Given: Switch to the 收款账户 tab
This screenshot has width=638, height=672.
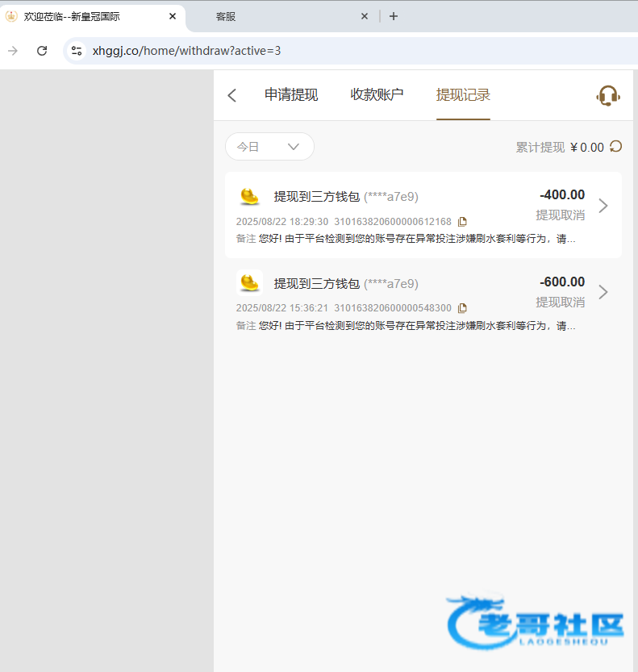Looking at the screenshot, I should [377, 95].
